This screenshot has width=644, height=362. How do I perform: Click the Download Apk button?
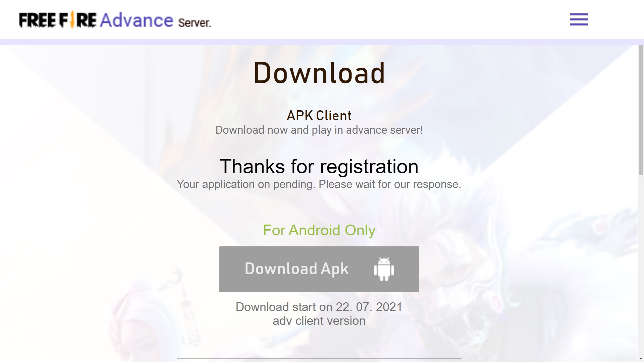tap(319, 269)
